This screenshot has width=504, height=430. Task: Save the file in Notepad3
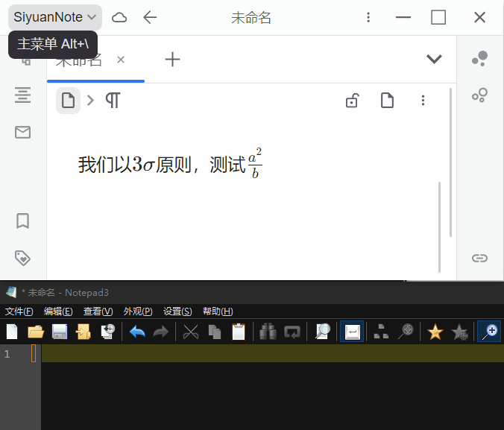(60, 332)
